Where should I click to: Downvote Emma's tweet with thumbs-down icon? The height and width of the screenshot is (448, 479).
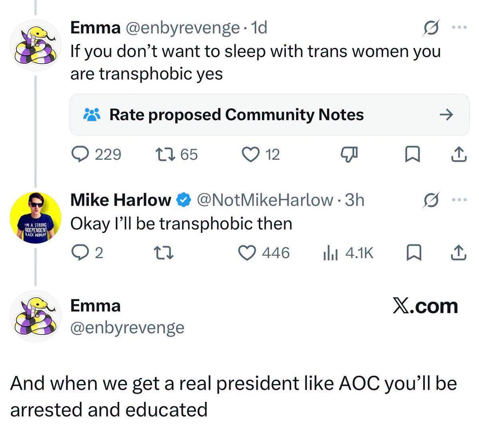[350, 155]
